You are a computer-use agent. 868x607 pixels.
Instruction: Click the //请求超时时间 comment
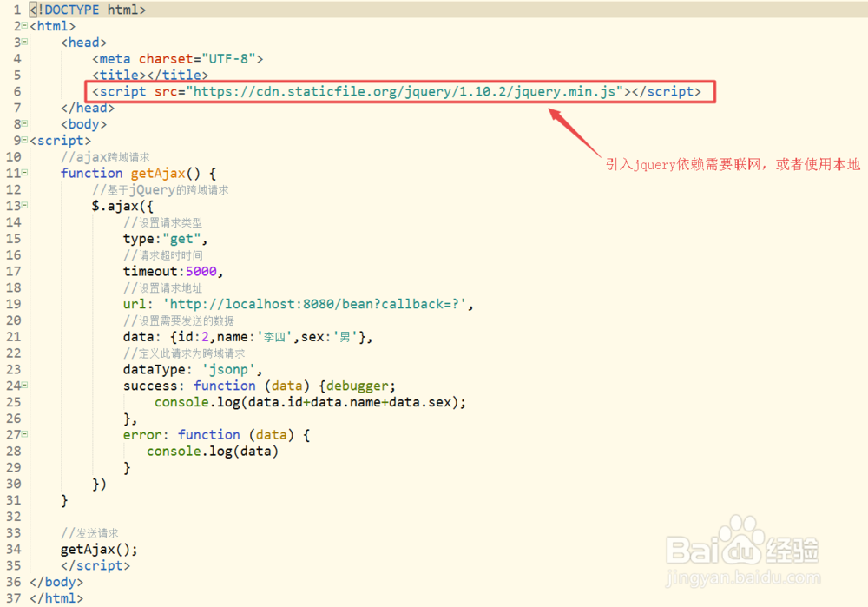[x=163, y=255]
